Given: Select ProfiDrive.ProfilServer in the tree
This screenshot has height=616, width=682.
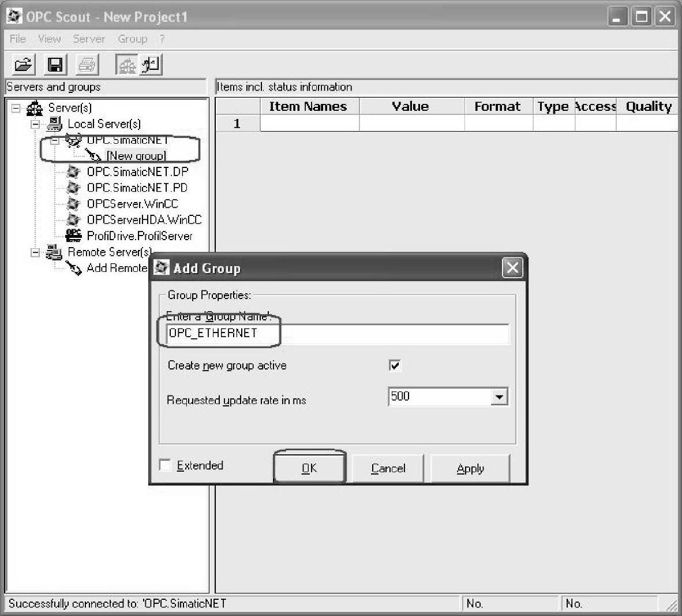Looking at the screenshot, I should coord(139,236).
